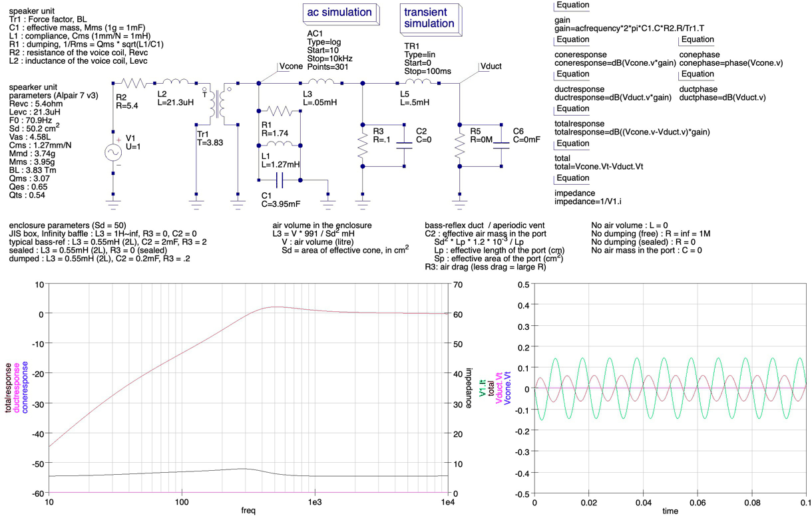
Task: Select the rotated "impedance" right-axis label
Action: pyautogui.click(x=469, y=387)
